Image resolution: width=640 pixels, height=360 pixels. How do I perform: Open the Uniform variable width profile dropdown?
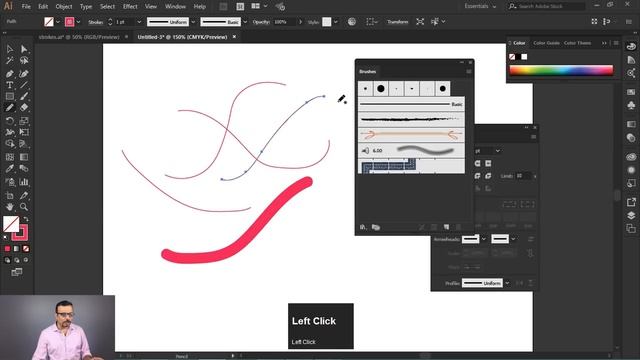coord(193,22)
